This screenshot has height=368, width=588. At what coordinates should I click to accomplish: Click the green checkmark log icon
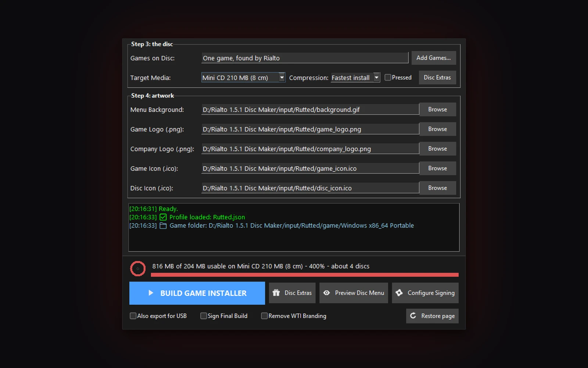(163, 217)
